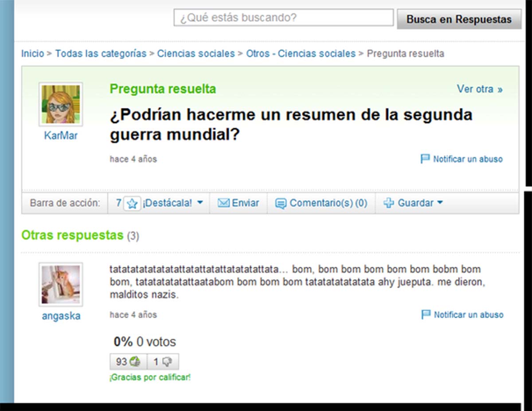The width and height of the screenshot is (532, 411).
Task: Give thumbs down to angaska's answer
Action: pos(163,362)
